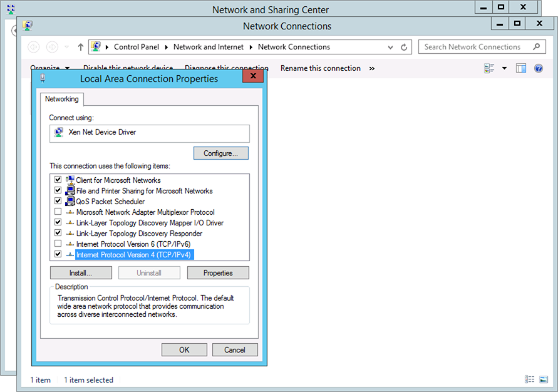
Task: Open Properties for the selected item
Action: pyautogui.click(x=218, y=273)
